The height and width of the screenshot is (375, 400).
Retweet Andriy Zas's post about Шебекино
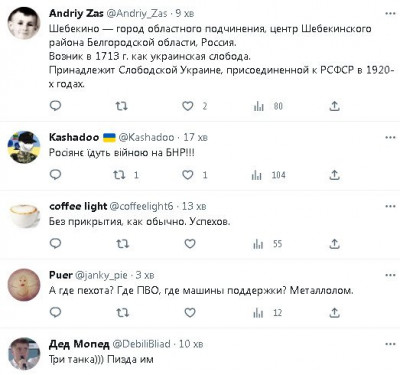tap(122, 106)
